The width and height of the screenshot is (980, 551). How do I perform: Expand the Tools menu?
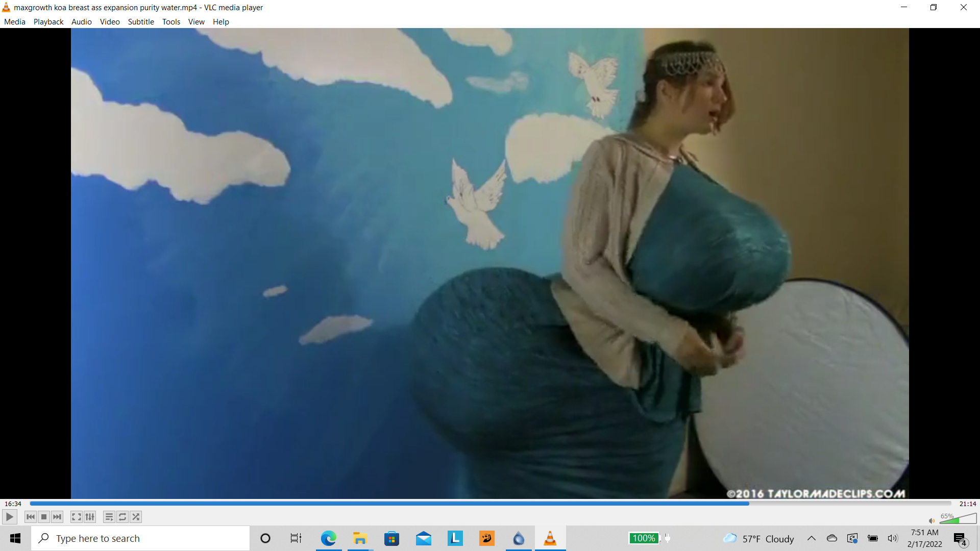tap(171, 22)
